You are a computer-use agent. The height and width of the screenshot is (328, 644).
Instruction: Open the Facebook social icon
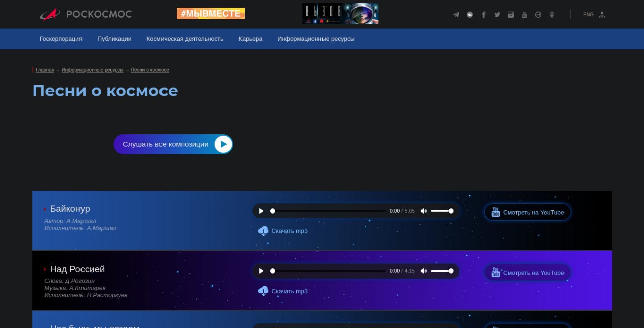pos(484,15)
